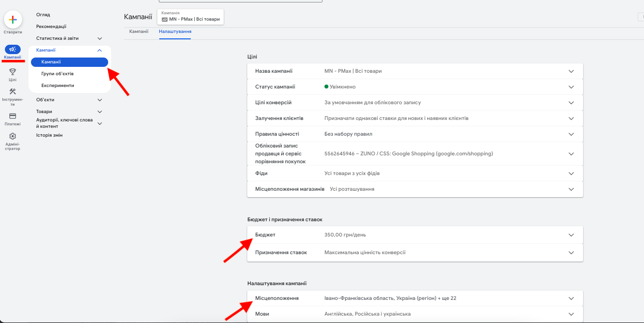Open Історія змін in the sidebar

(x=49, y=135)
